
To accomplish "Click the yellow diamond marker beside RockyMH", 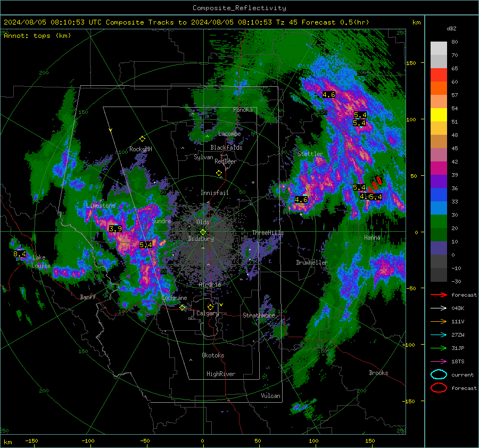I will coord(142,139).
